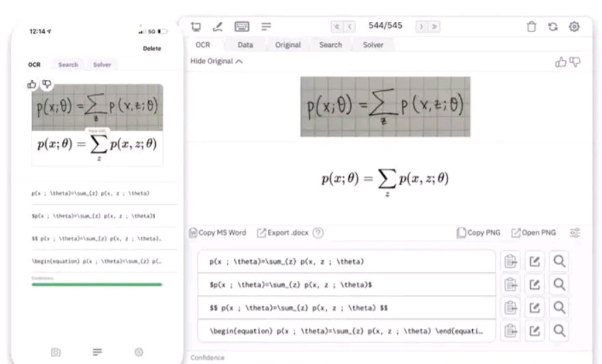This screenshot has height=364, width=602.
Task: Edit the $ inline LaTeX row
Action: pyautogui.click(x=534, y=285)
